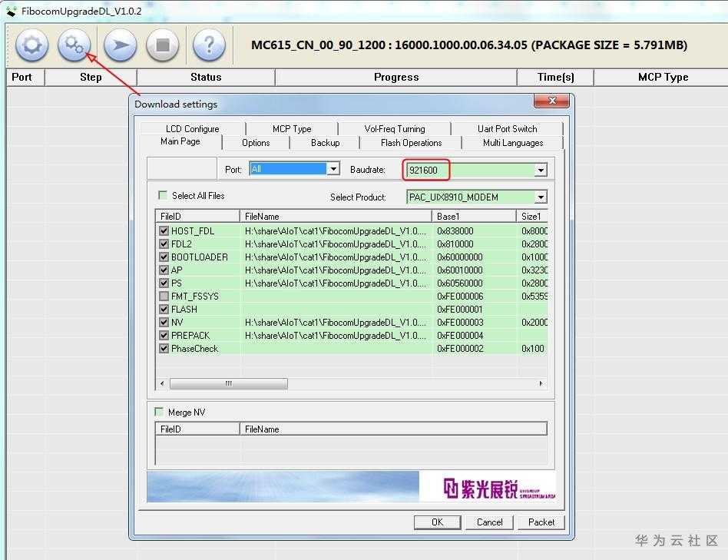Screen dimensions: 728x560
Task: Start downloading with the play arrow icon
Action: pyautogui.click(x=121, y=45)
